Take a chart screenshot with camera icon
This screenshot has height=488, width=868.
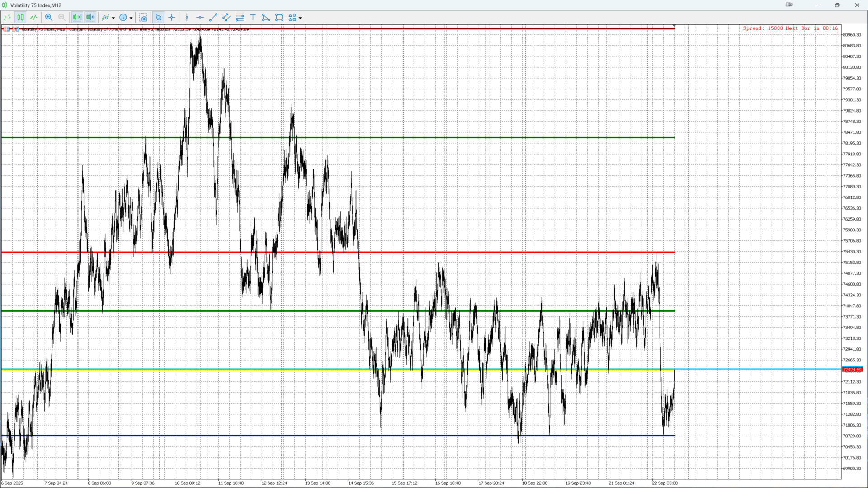[143, 18]
